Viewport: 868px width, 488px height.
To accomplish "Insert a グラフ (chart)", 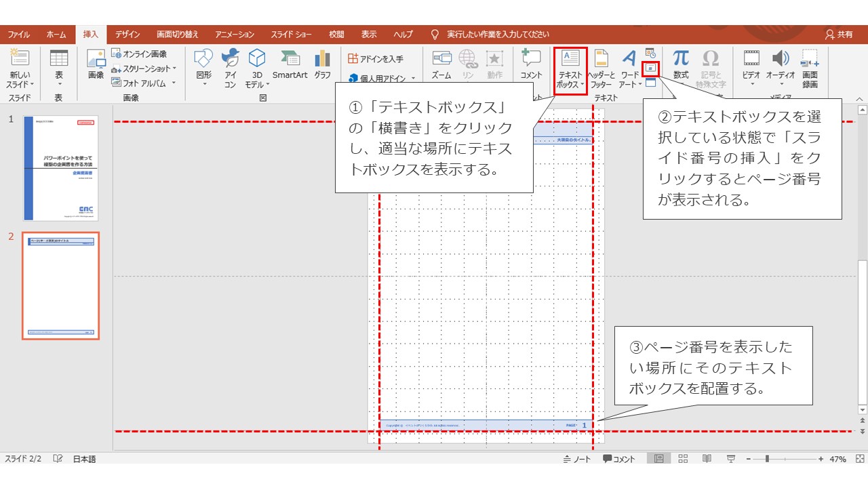I will [x=323, y=64].
